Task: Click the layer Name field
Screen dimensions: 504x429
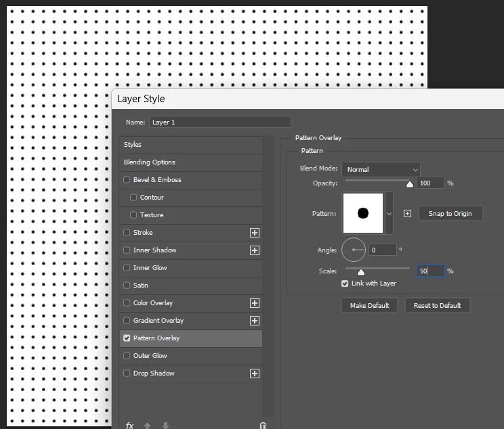Action: click(220, 122)
